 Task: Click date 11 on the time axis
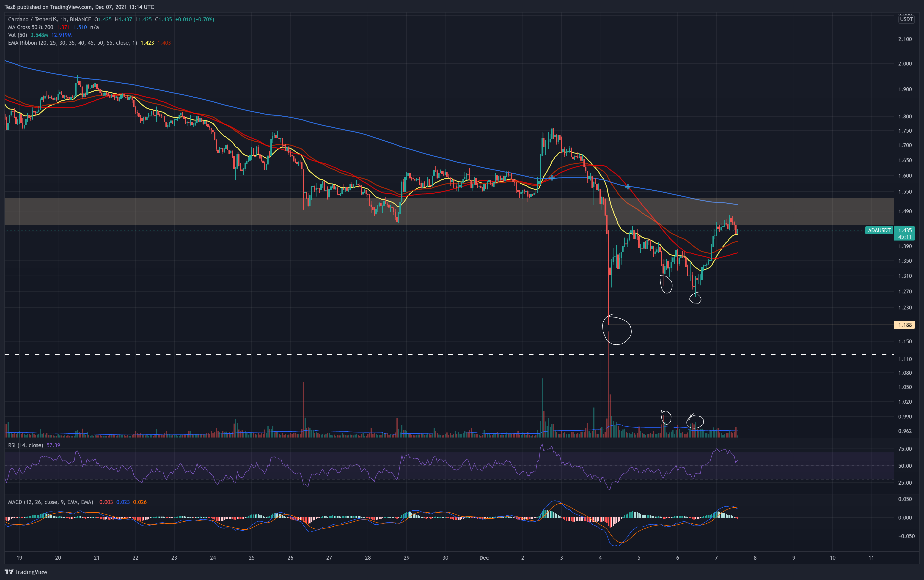point(871,557)
